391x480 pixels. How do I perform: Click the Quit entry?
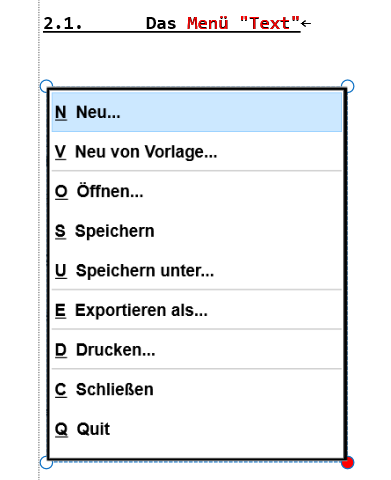(x=197, y=429)
